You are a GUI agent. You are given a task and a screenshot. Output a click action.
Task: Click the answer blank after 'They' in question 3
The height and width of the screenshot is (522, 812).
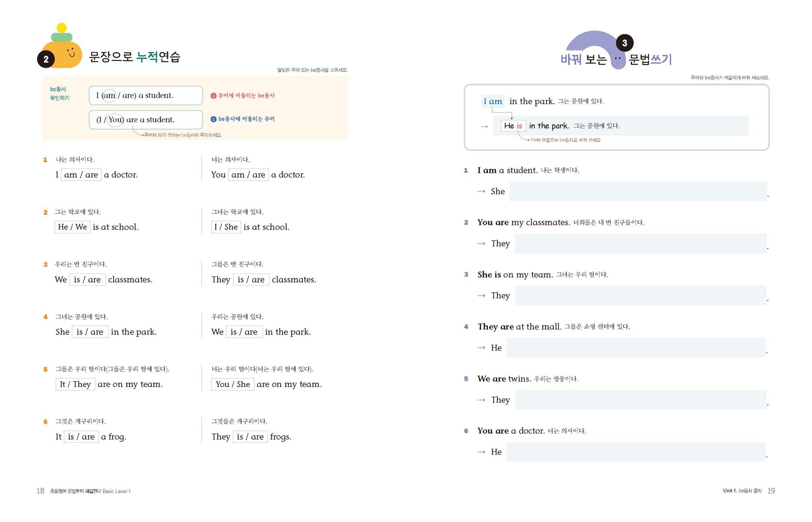[641, 295]
